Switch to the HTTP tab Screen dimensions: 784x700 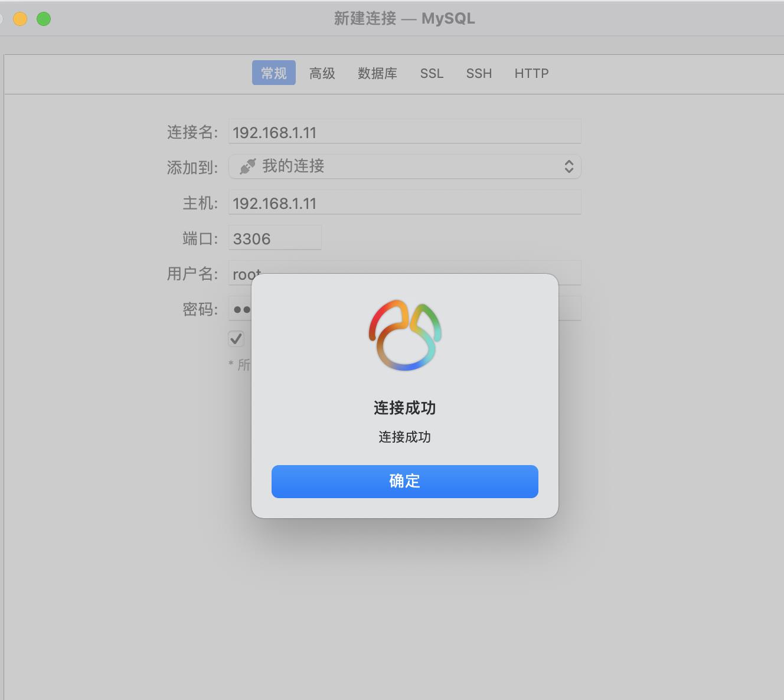[531, 73]
